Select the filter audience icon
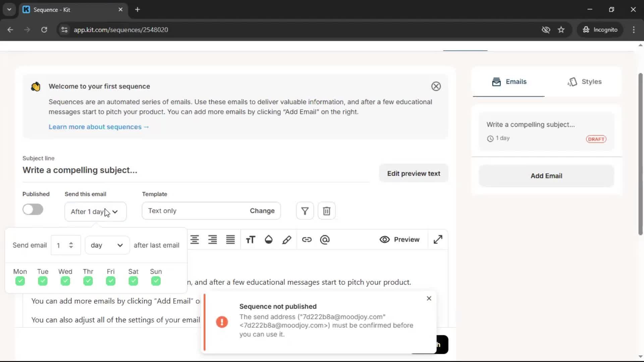 (304, 210)
